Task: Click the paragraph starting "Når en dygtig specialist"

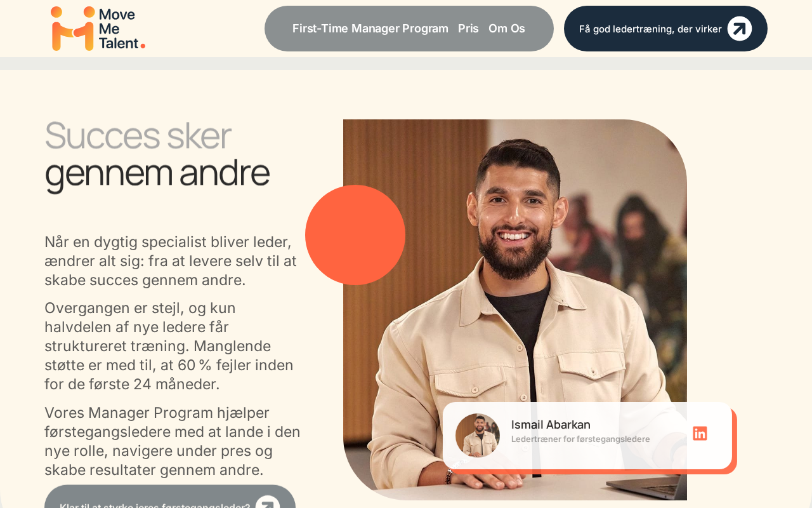Action: click(x=171, y=261)
